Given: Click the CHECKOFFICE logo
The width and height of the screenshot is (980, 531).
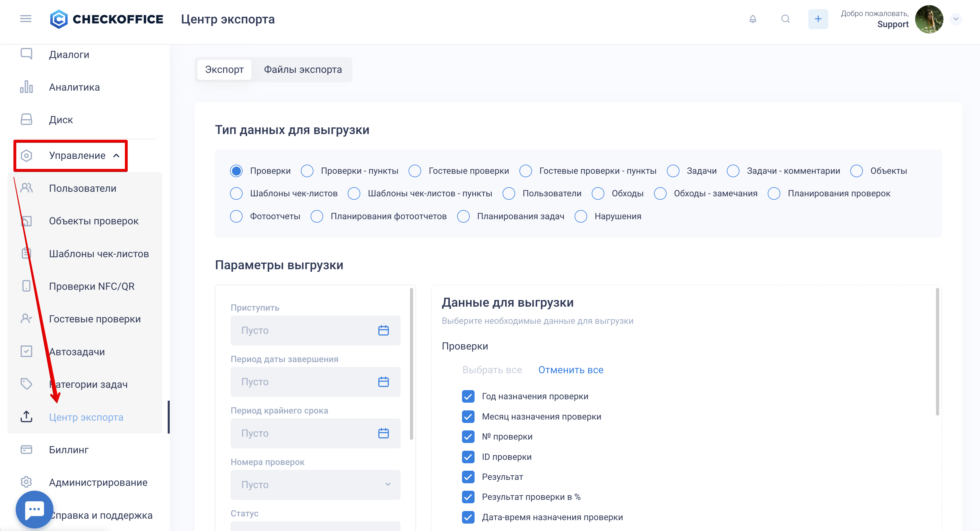Looking at the screenshot, I should [107, 19].
